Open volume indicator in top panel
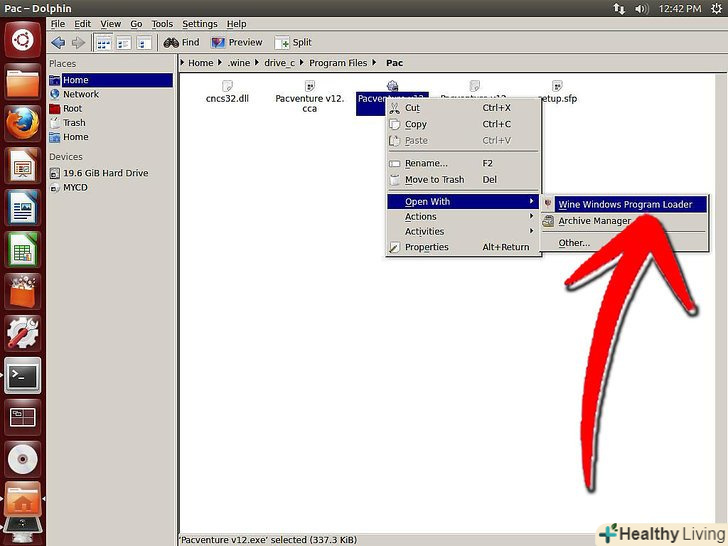The image size is (728, 546). click(641, 8)
